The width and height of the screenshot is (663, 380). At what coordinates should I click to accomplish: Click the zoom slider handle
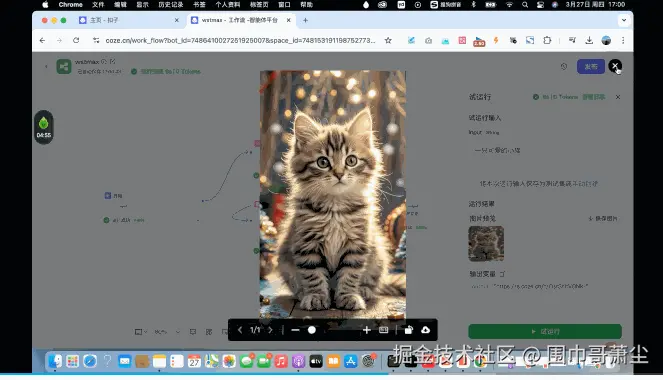pos(312,330)
